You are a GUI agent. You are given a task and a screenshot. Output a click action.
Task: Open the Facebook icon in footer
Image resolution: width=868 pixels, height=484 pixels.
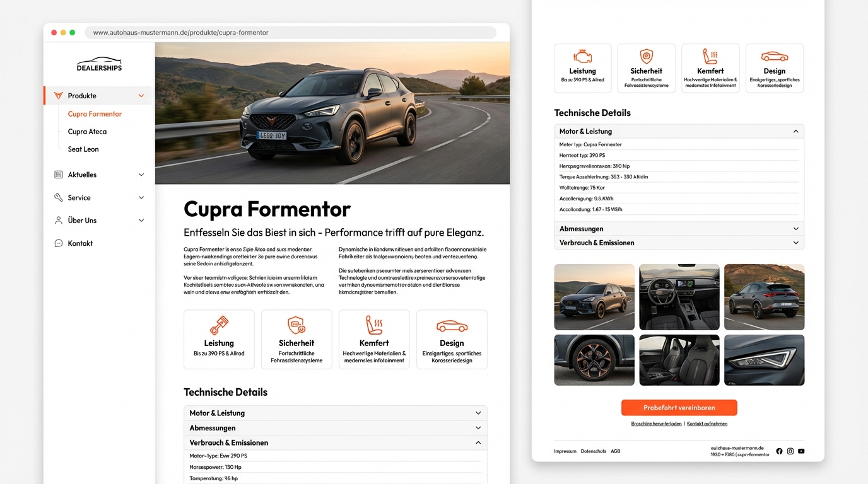(779, 451)
